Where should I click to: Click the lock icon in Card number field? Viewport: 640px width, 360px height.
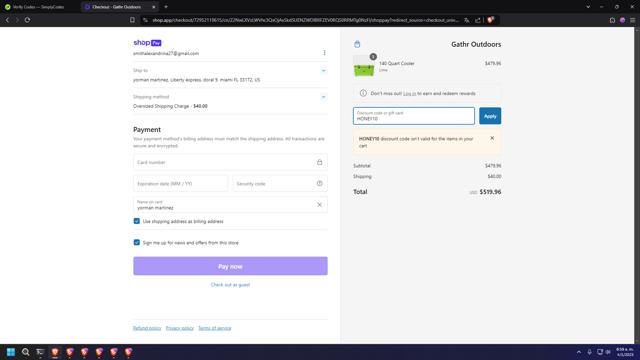[320, 162]
